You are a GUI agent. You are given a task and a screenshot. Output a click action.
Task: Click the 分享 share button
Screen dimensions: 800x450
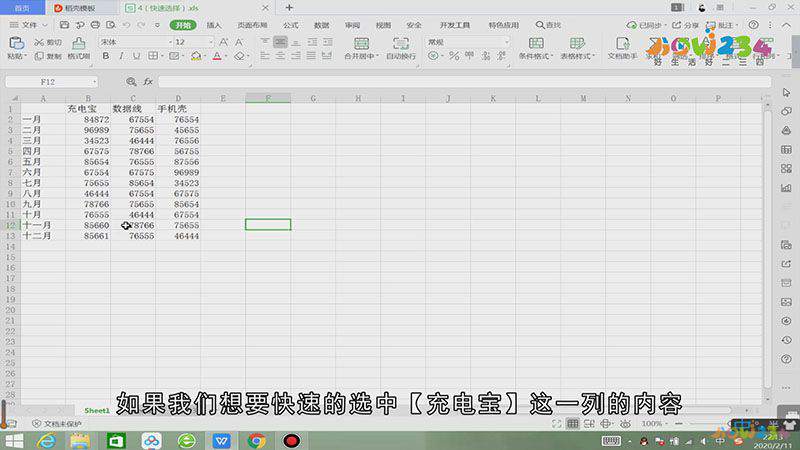point(685,25)
